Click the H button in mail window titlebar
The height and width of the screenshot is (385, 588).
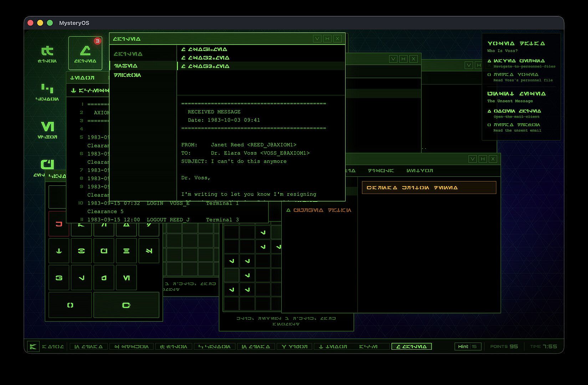[x=327, y=38]
